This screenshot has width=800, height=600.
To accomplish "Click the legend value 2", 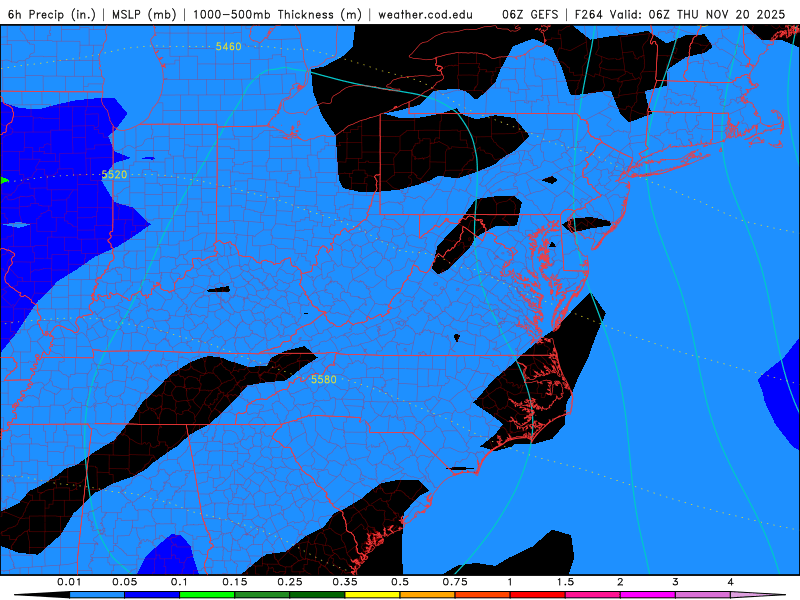I will point(620,582).
